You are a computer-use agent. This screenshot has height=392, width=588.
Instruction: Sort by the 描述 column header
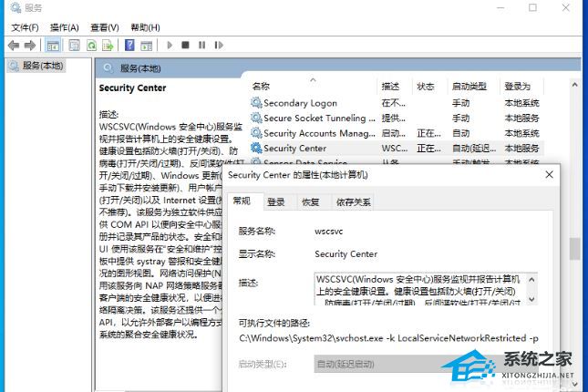(x=395, y=87)
